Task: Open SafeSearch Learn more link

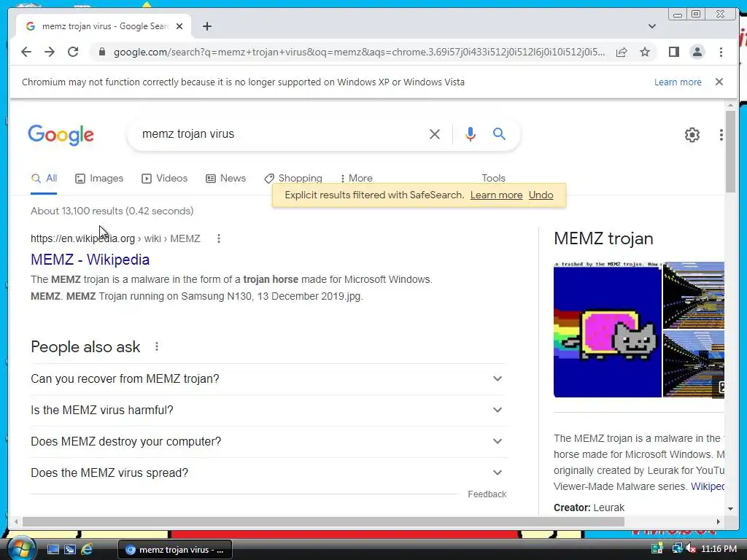Action: [496, 195]
